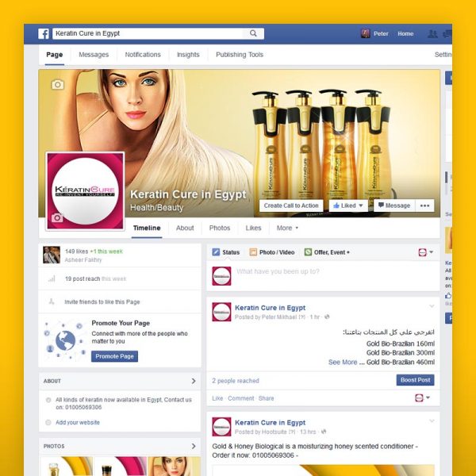This screenshot has height=476, width=476.
Task: Click page avatar on 1 hr post
Action: pyautogui.click(x=221, y=312)
